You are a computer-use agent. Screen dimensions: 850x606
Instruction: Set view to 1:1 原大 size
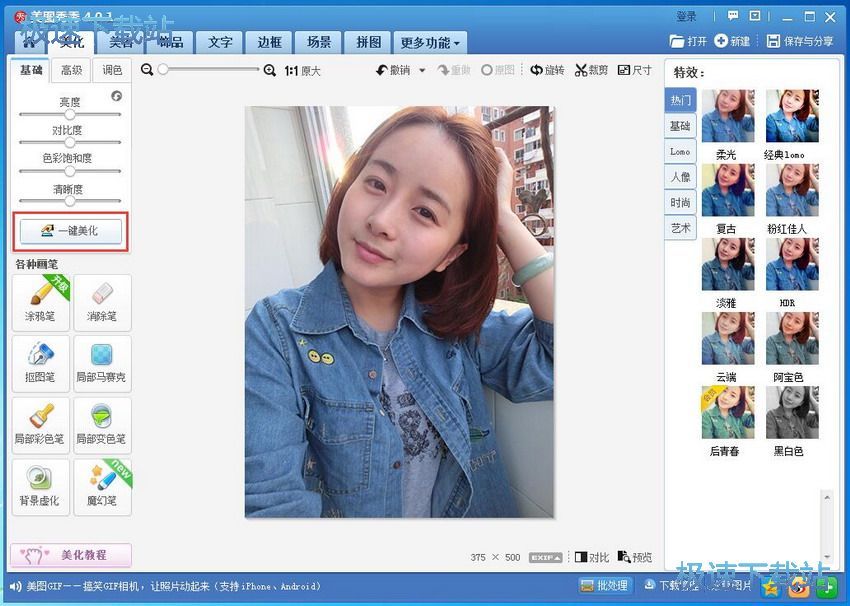pyautogui.click(x=302, y=71)
